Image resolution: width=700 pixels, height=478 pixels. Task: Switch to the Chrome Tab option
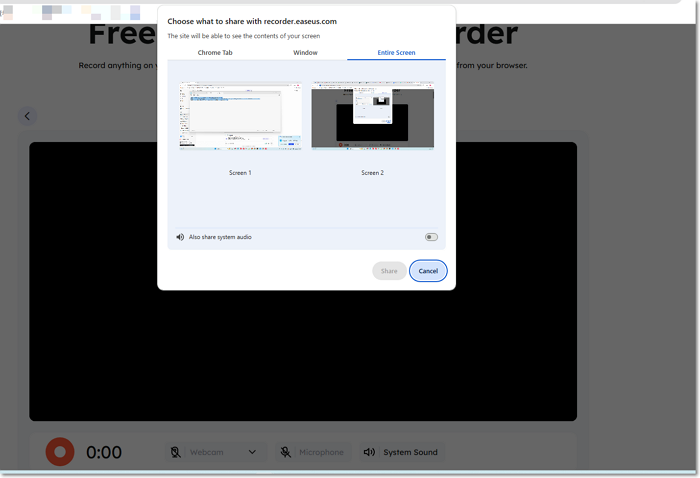pos(215,53)
